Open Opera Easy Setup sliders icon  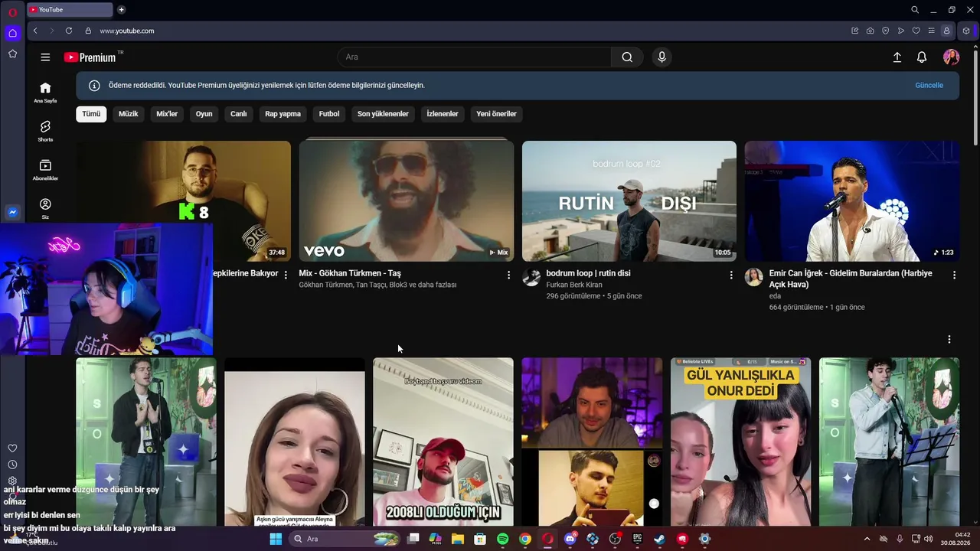click(x=932, y=31)
